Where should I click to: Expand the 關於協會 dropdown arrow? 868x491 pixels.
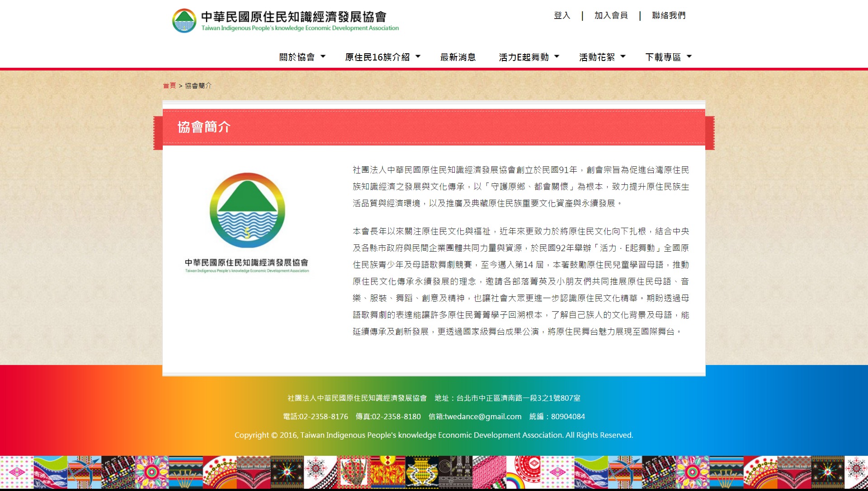pos(323,56)
